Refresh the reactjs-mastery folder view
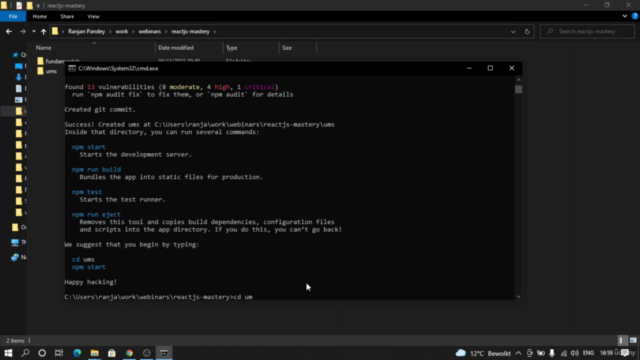The image size is (640, 360). [527, 31]
